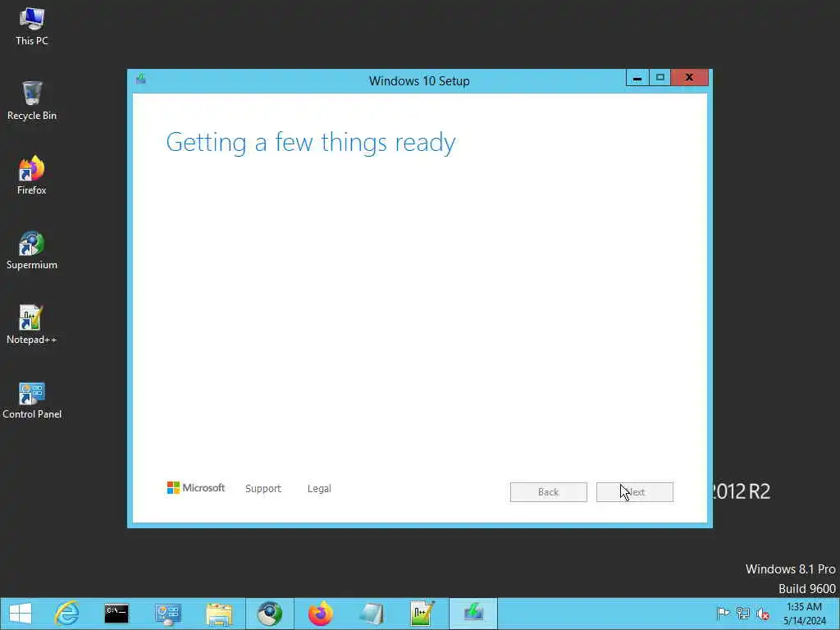This screenshot has height=630, width=840.
Task: Click the Windows 10 Setup title bar icon
Action: (x=141, y=80)
